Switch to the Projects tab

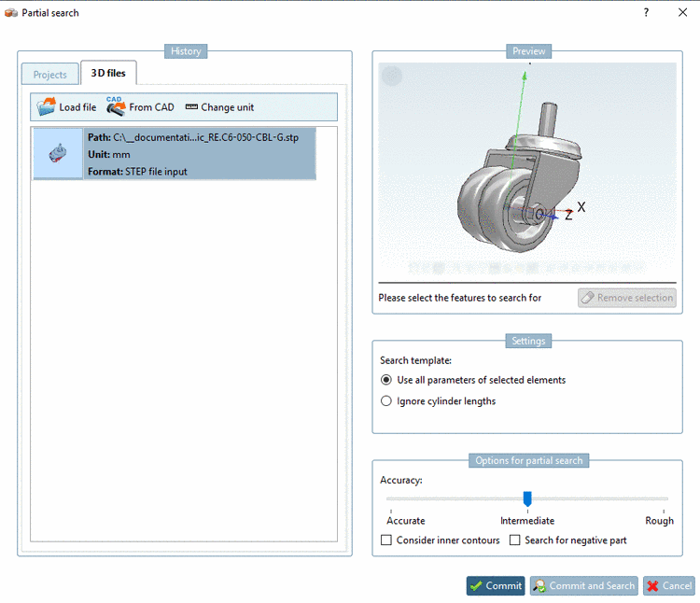click(49, 75)
